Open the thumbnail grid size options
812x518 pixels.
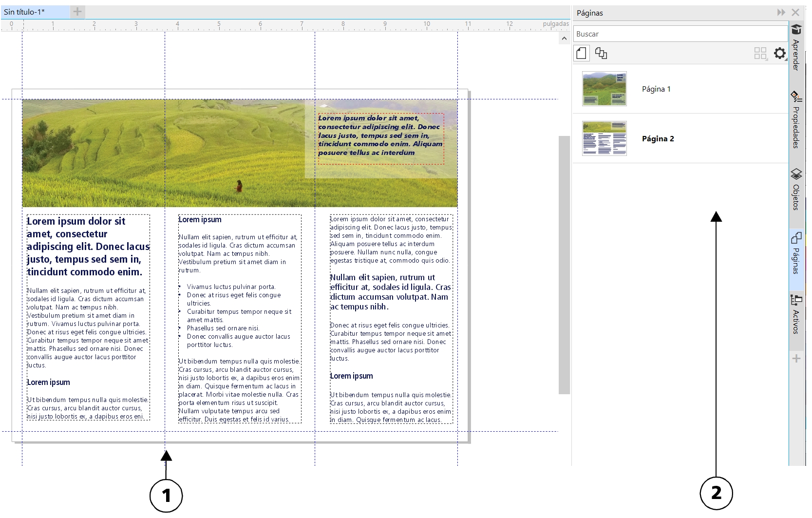click(x=760, y=53)
